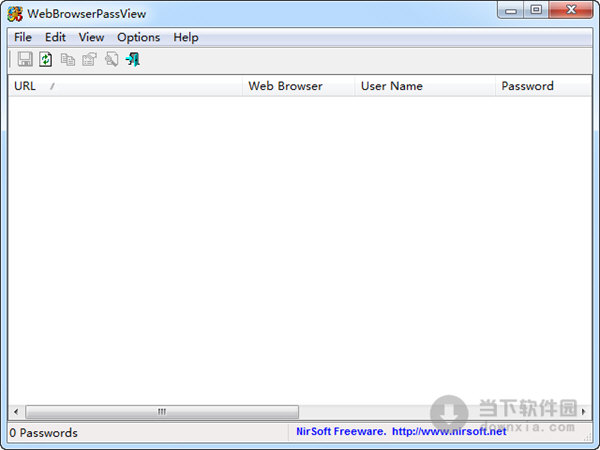600x450 pixels.
Task: Sort by the User Name column header
Action: click(425, 86)
